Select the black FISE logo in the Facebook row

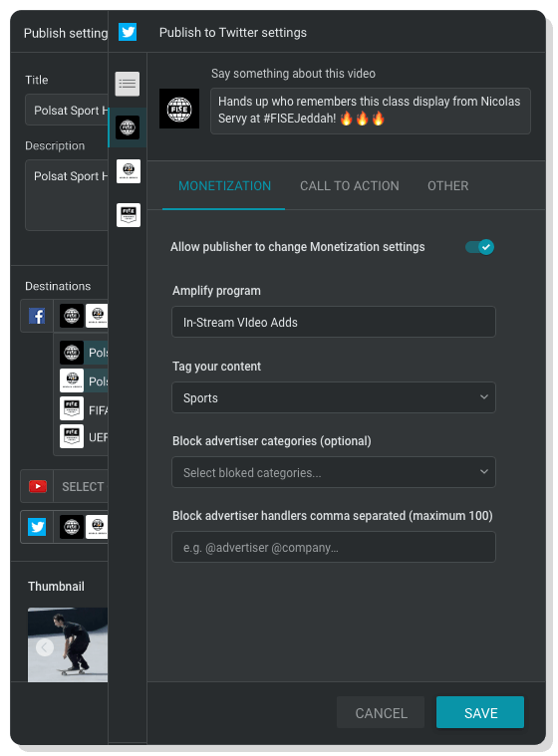point(72,317)
